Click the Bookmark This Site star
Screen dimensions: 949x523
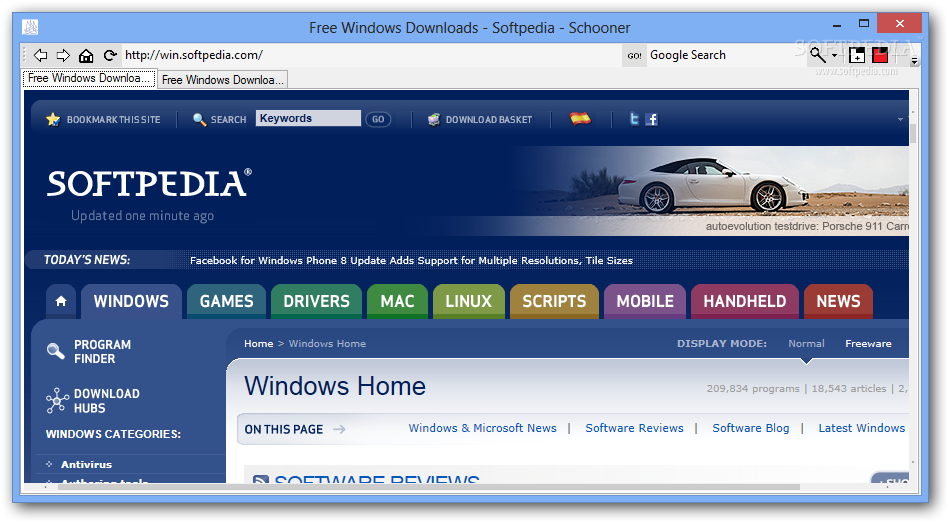click(53, 119)
